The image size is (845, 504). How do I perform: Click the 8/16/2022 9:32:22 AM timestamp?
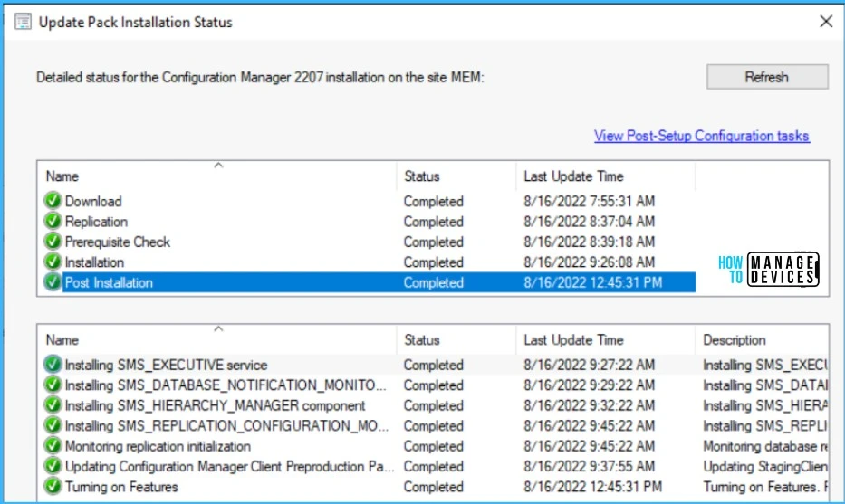click(589, 405)
